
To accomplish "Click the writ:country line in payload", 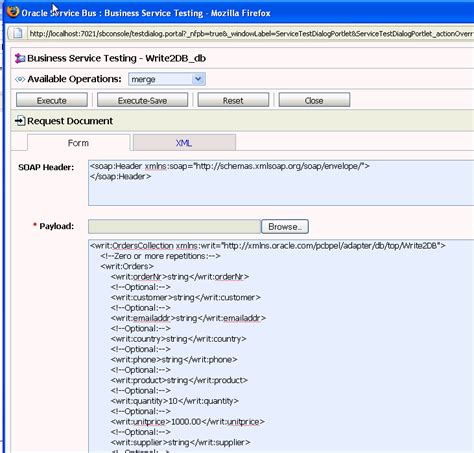I will (179, 339).
